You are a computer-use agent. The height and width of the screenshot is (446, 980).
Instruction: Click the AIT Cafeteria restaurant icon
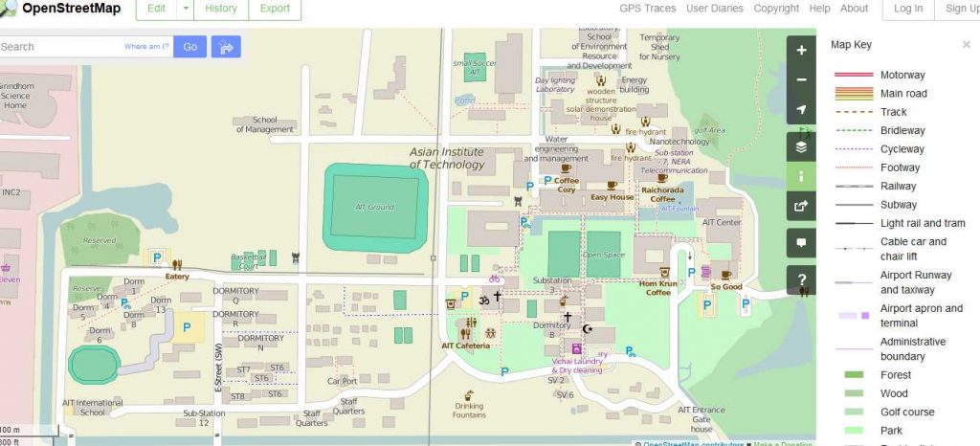pos(465,334)
